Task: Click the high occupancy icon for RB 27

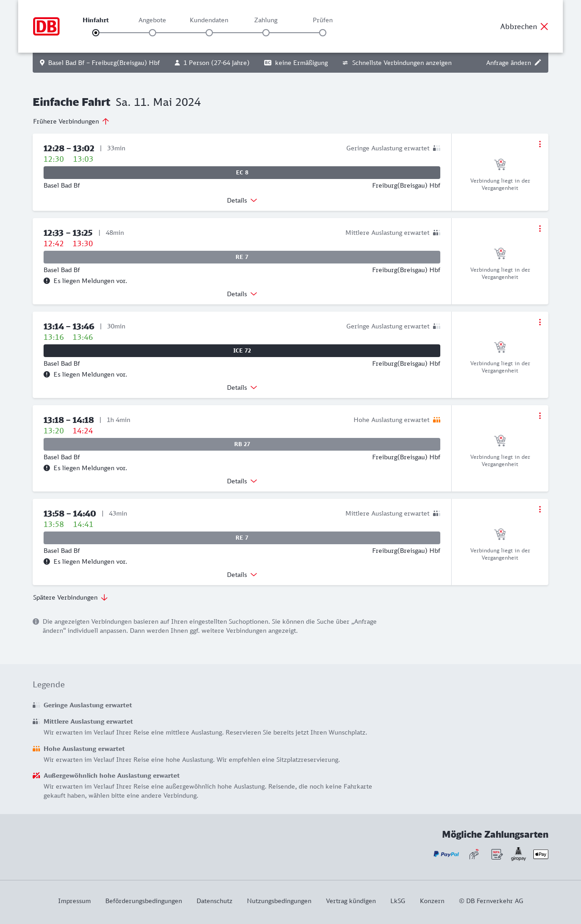Action: pos(437,420)
